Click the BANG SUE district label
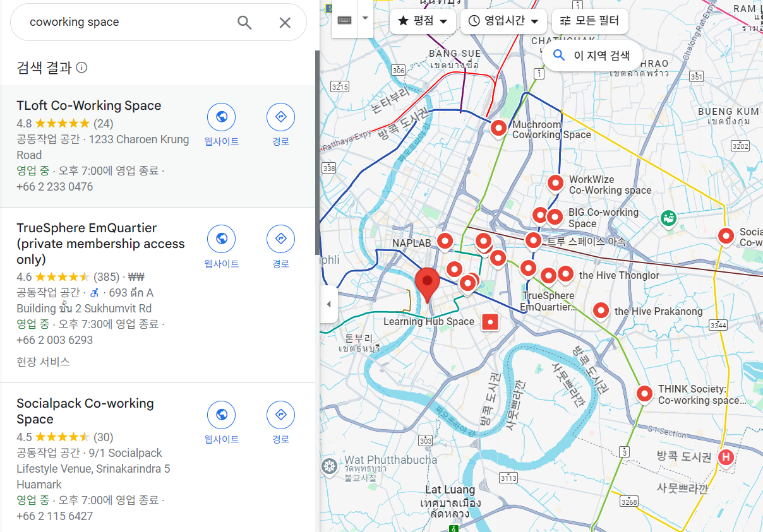The height and width of the screenshot is (532, 763). pyautogui.click(x=455, y=54)
